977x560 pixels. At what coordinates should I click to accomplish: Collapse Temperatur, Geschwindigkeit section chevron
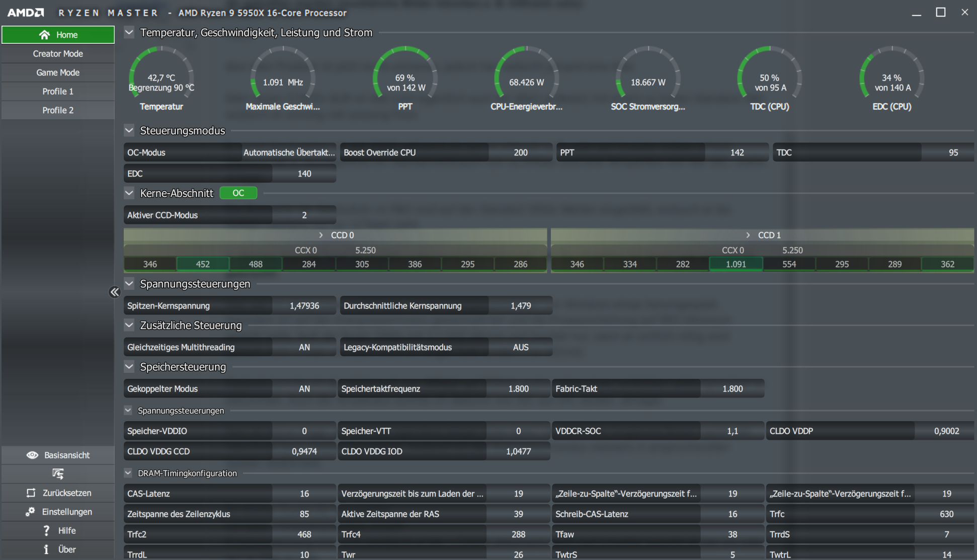(129, 33)
